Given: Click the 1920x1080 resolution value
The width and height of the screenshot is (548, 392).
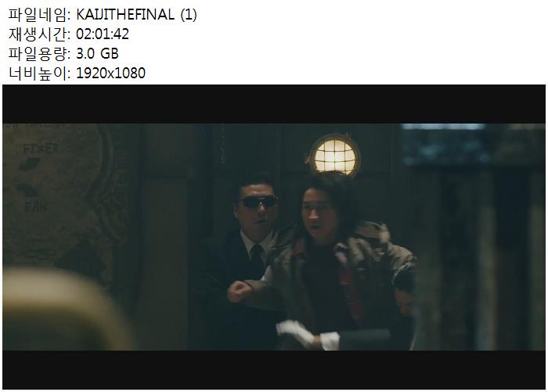Looking at the screenshot, I should tap(110, 74).
